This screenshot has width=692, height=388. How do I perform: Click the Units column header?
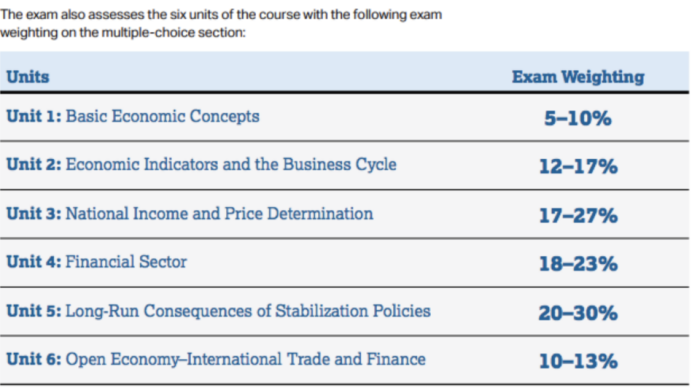[x=28, y=77]
